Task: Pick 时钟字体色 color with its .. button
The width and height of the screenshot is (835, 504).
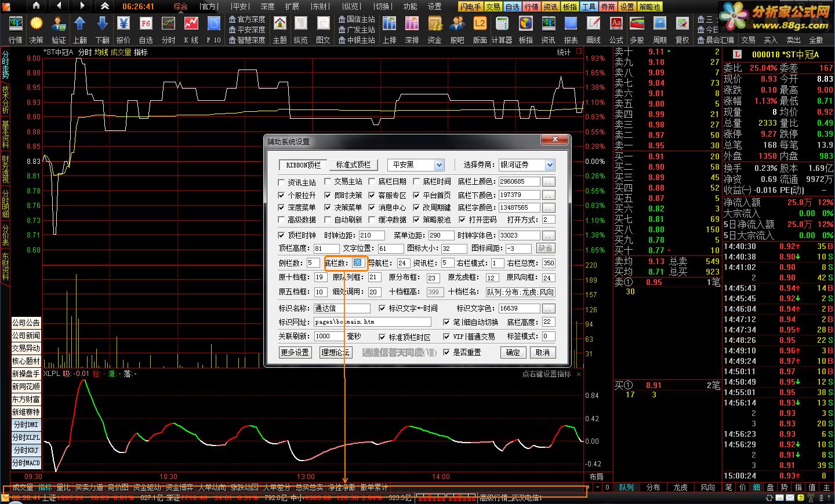Action: [549, 235]
